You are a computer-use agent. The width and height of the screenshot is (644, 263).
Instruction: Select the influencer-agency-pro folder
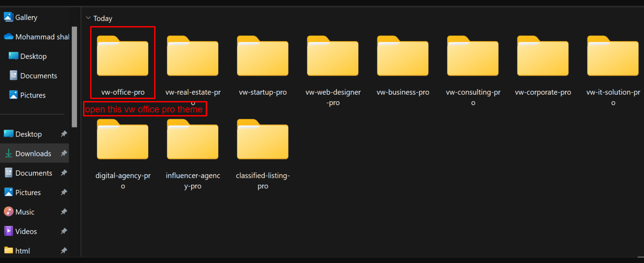tap(193, 141)
